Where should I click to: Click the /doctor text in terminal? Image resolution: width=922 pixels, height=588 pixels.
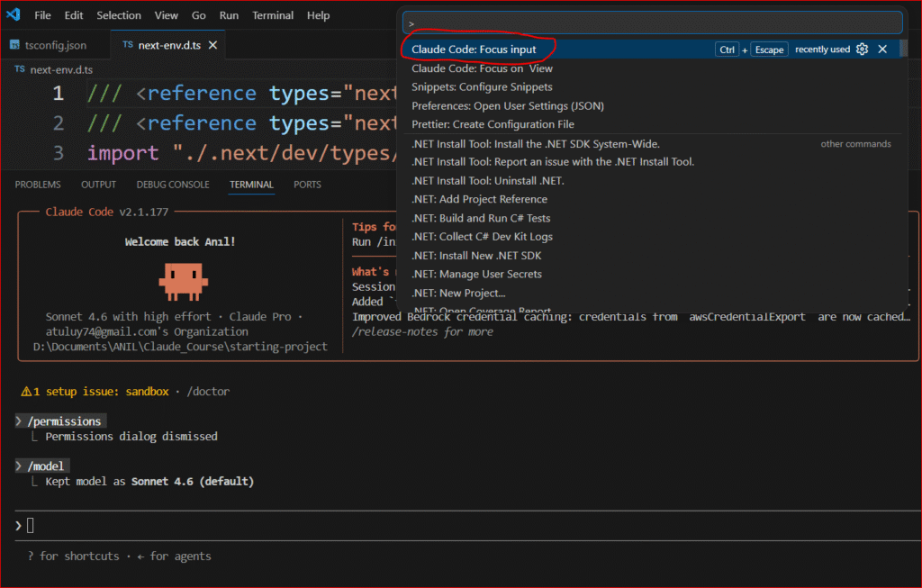click(x=208, y=392)
